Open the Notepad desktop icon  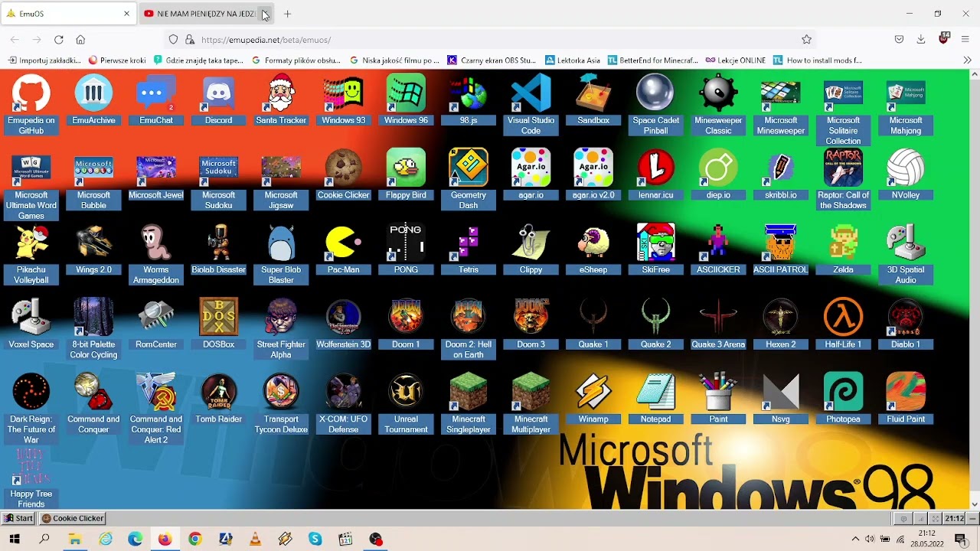click(x=655, y=399)
